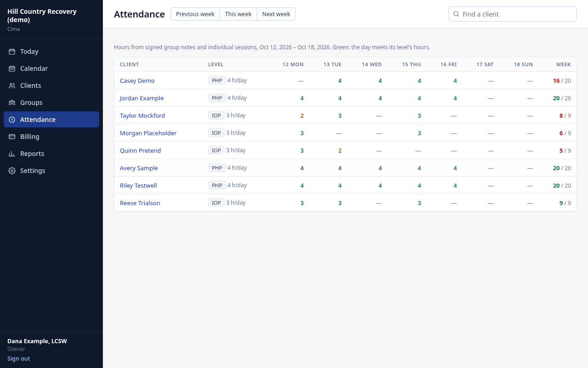Image resolution: width=588 pixels, height=368 pixels.
Task: Open Morgan Placeholder's client record
Action: pos(148,133)
